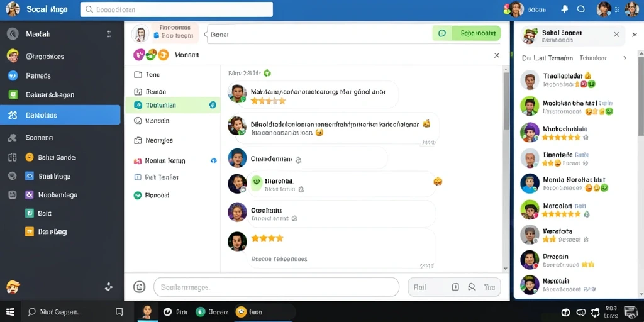
Task: Click the green square icon beside Dalmar schagen
Action: coord(13,94)
